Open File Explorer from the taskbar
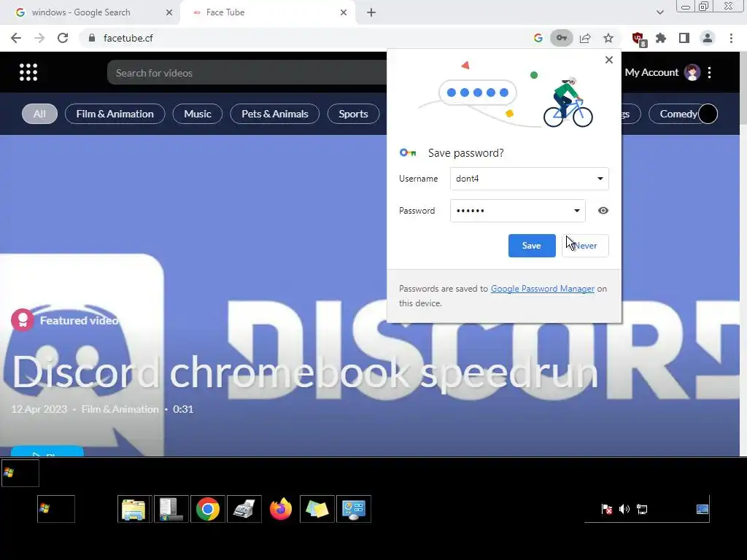This screenshot has height=560, width=747. click(134, 509)
